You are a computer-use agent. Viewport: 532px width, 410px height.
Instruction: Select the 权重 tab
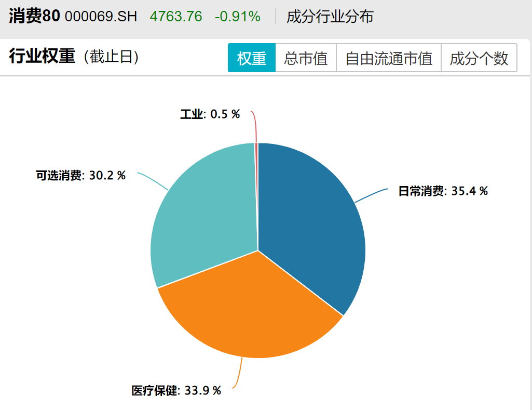click(x=252, y=58)
